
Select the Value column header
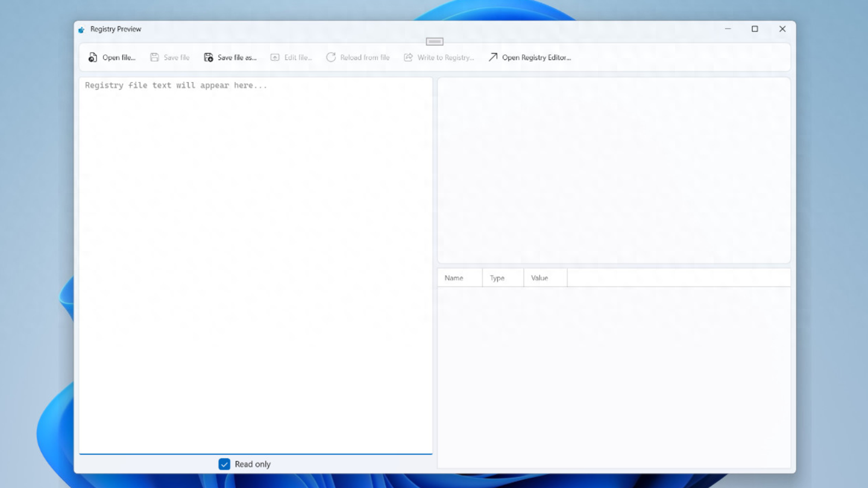coord(539,278)
